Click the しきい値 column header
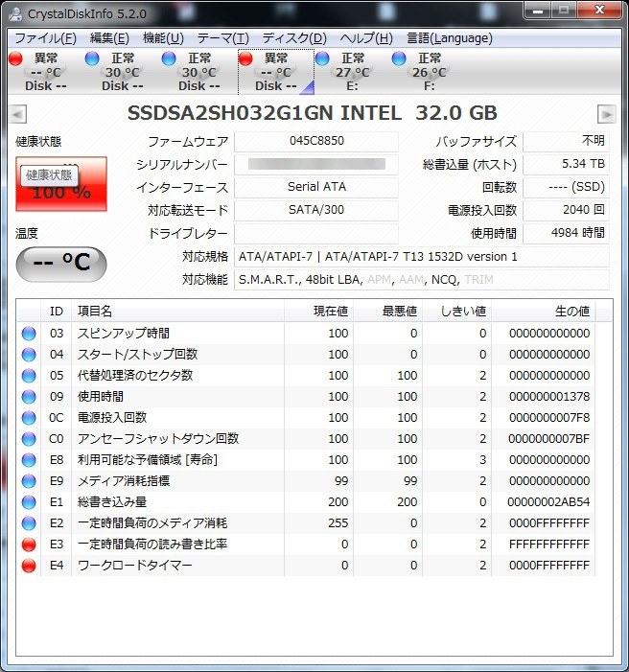 click(x=456, y=312)
